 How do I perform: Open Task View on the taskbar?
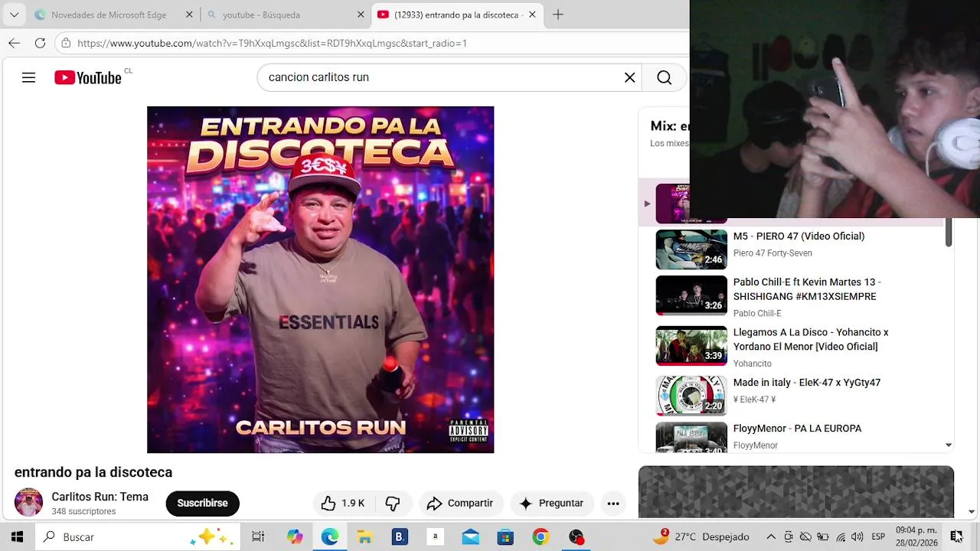click(x=258, y=537)
